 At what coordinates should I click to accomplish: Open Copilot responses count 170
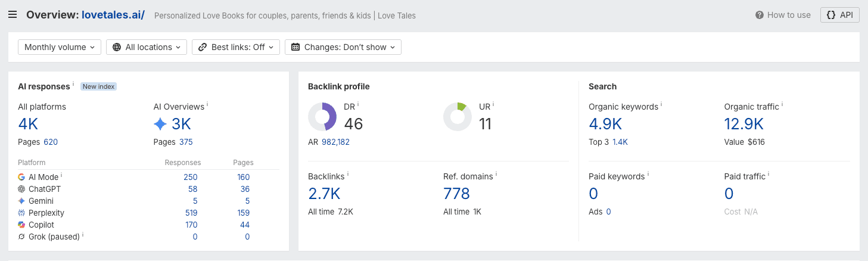pos(191,225)
